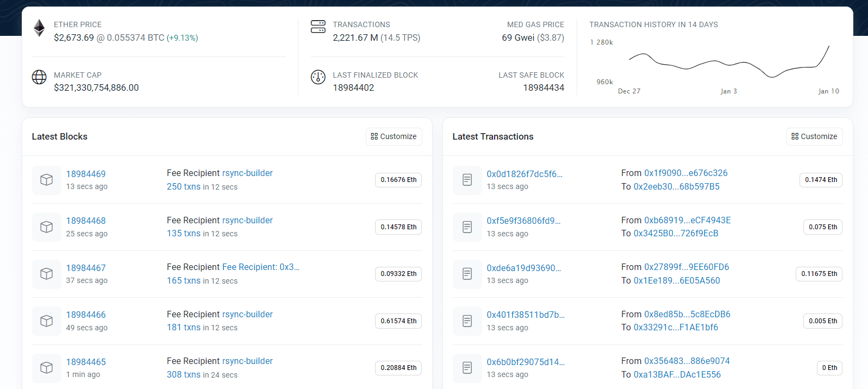Screen dimensions: 868x389
Task: Click the document icon beside transaction 0x401f38511bd7b
Action: click(467, 321)
